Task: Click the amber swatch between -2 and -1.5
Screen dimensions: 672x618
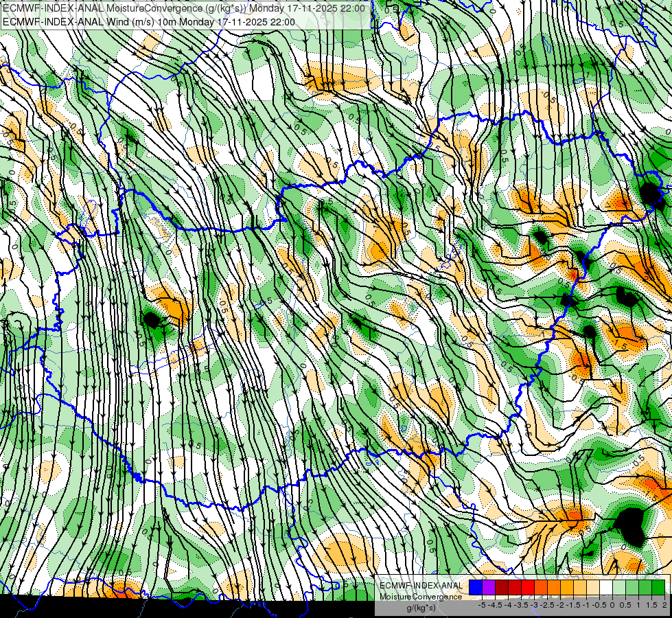Action: (567, 587)
